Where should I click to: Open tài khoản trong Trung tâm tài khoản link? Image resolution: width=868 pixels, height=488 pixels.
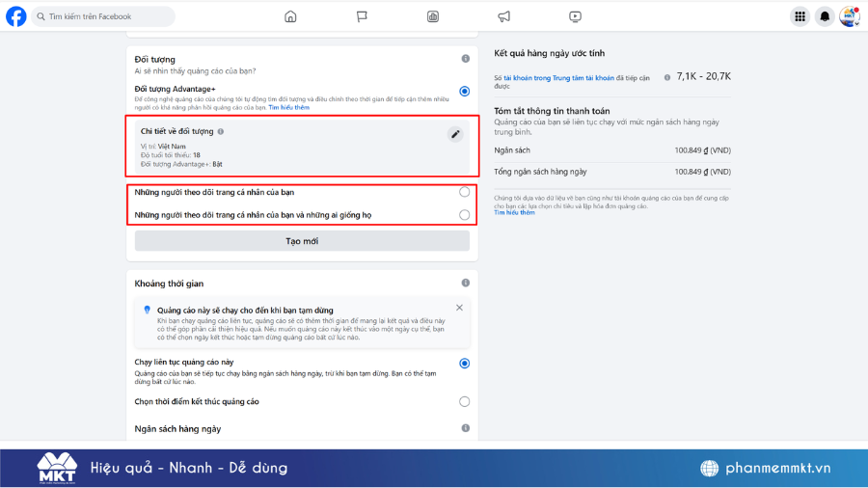tap(558, 78)
